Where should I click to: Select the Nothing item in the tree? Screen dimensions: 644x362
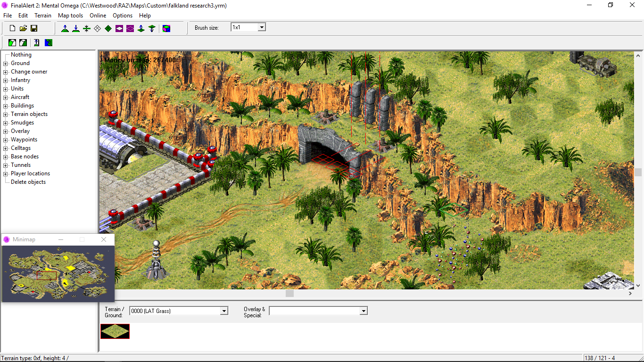click(x=21, y=55)
